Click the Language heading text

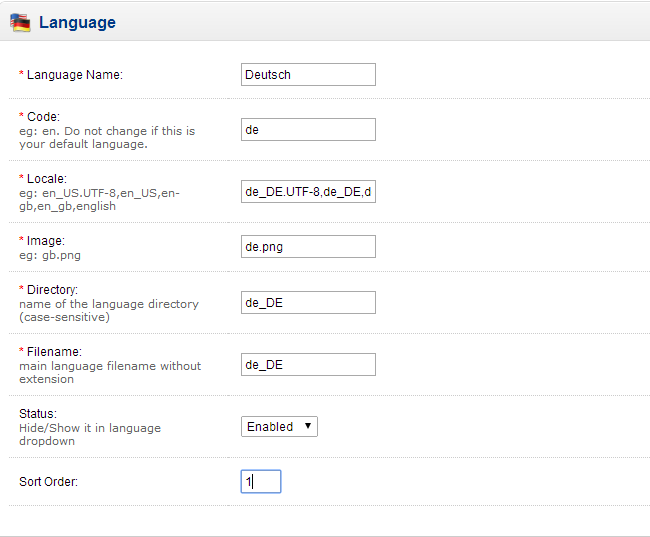77,22
